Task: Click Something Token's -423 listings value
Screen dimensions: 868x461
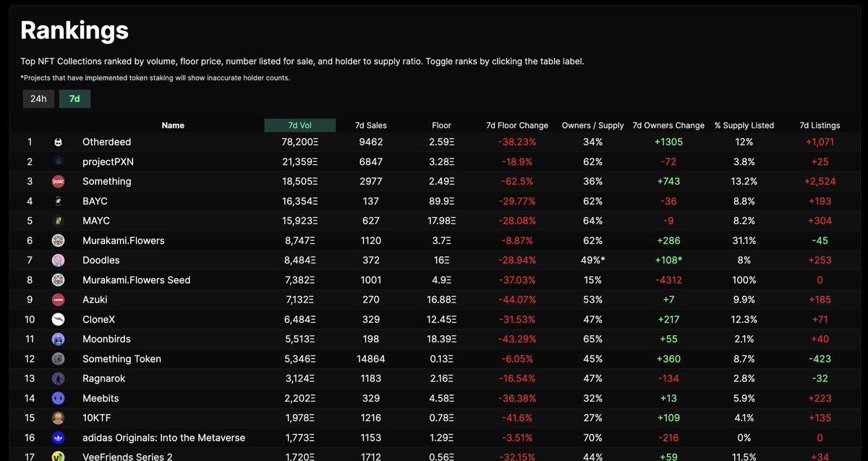Action: (820, 359)
